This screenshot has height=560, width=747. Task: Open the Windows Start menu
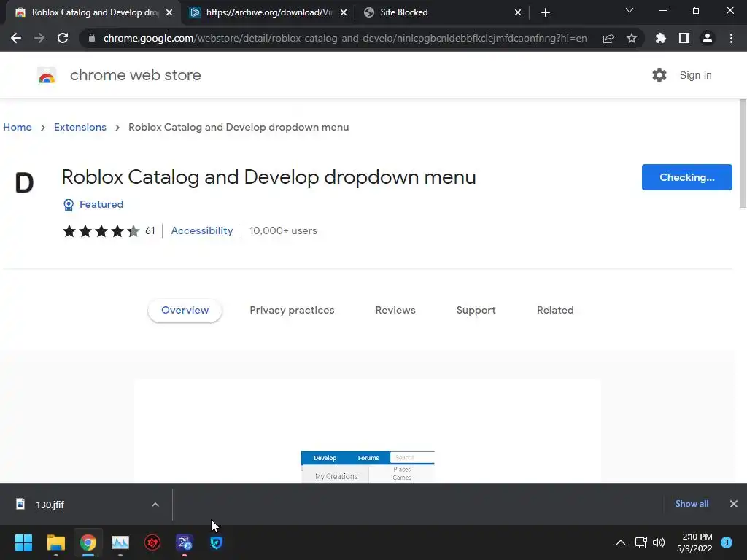coord(23,542)
